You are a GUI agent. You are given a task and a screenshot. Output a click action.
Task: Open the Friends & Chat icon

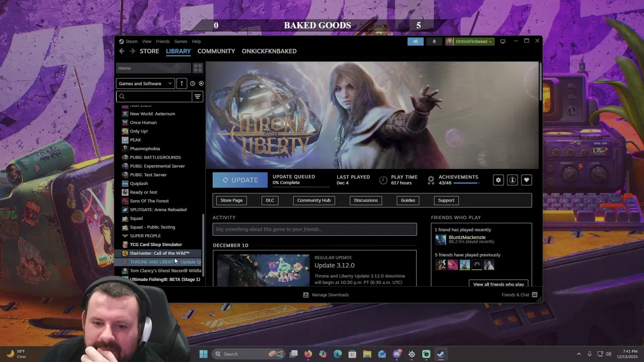pos(534,295)
